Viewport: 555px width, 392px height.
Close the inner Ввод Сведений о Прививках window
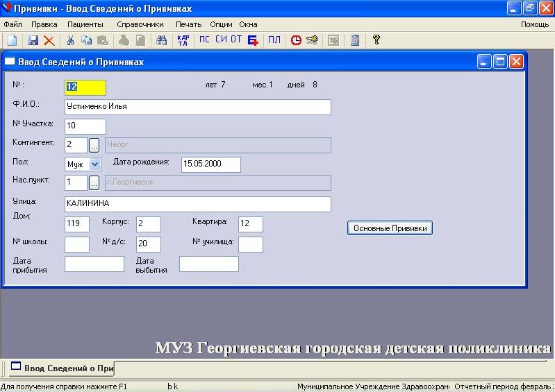516,62
